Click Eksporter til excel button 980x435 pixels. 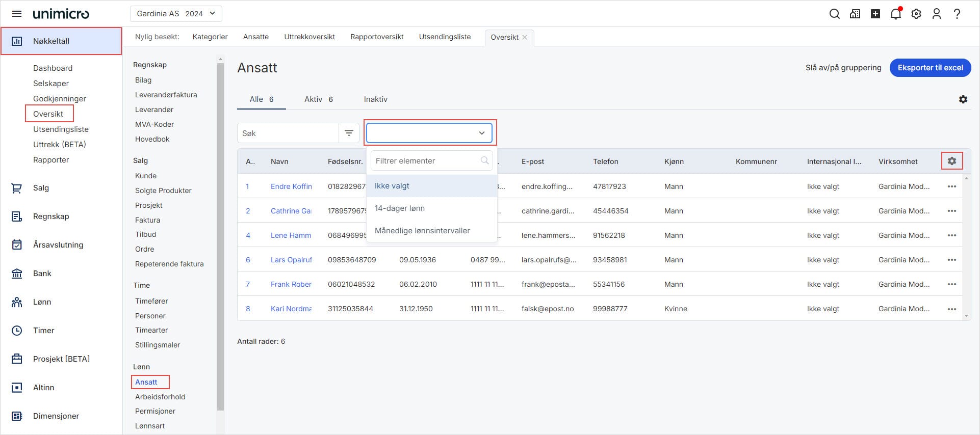tap(930, 68)
